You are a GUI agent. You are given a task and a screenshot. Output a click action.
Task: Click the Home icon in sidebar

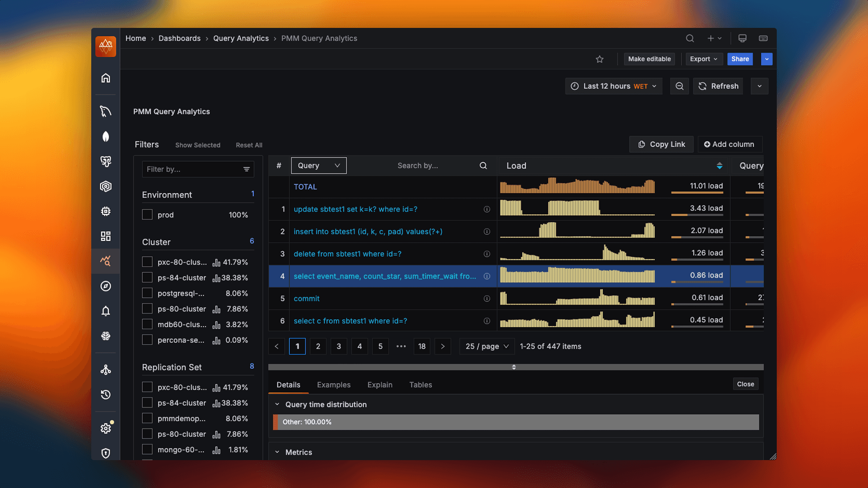[105, 78]
